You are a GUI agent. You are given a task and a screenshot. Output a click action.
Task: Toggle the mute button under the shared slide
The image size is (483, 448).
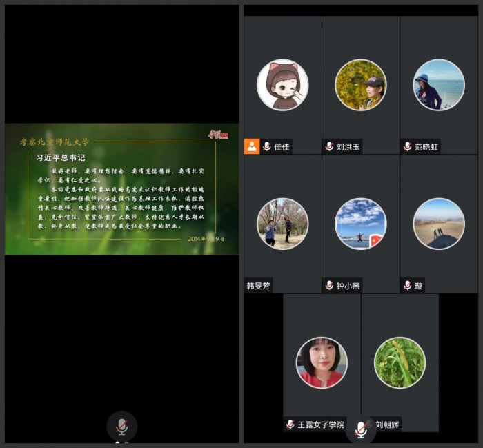pos(121,426)
